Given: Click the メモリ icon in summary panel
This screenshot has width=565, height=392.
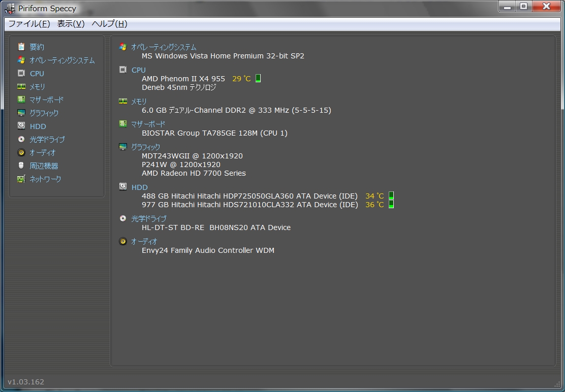Looking at the screenshot, I should pos(123,101).
